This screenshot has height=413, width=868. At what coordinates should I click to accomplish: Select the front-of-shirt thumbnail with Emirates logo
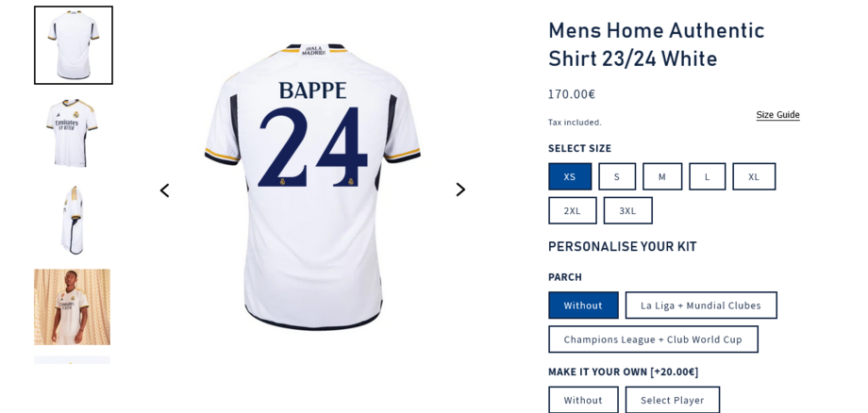pyautogui.click(x=72, y=133)
